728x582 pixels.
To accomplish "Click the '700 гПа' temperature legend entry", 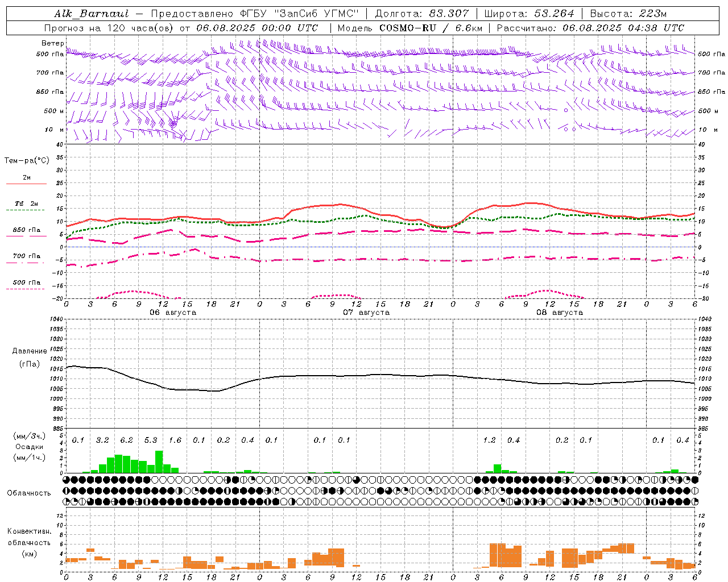I will click(27, 256).
